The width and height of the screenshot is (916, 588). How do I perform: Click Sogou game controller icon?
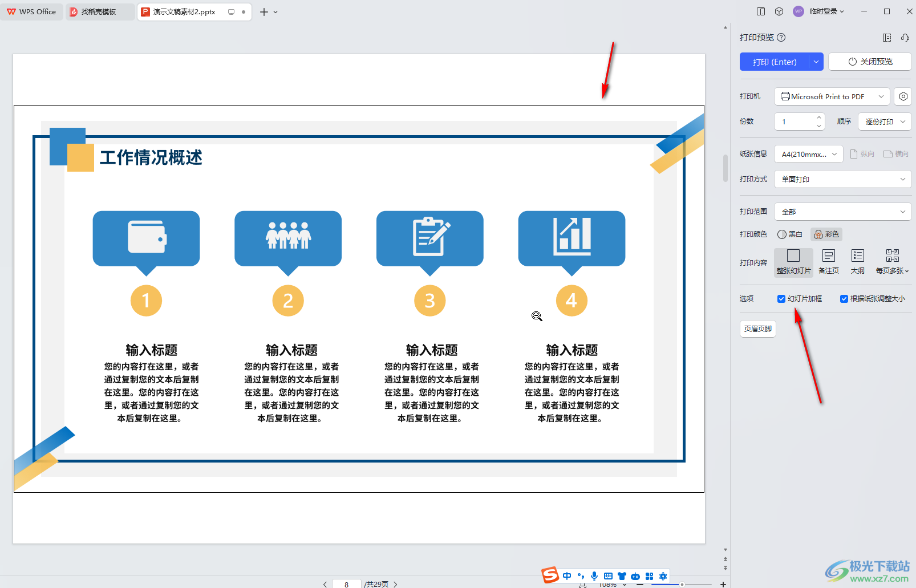pos(635,576)
